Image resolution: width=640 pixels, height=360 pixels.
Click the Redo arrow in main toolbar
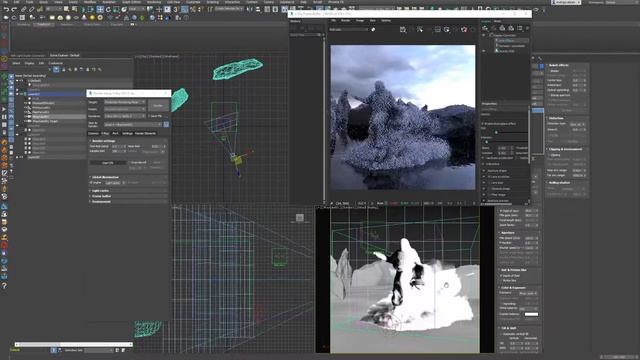(x=14, y=9)
